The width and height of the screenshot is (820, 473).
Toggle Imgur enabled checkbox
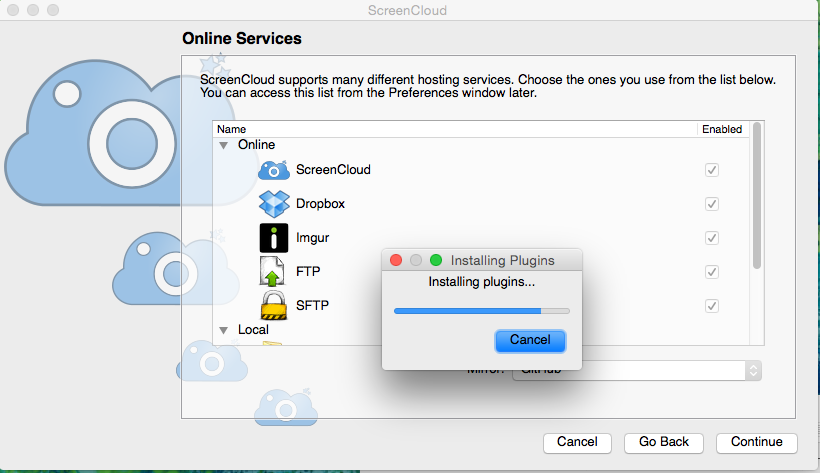tap(711, 238)
